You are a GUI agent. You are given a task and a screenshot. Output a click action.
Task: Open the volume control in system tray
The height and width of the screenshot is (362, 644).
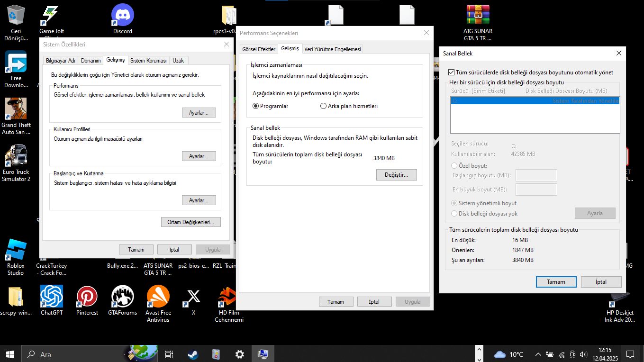pyautogui.click(x=584, y=354)
